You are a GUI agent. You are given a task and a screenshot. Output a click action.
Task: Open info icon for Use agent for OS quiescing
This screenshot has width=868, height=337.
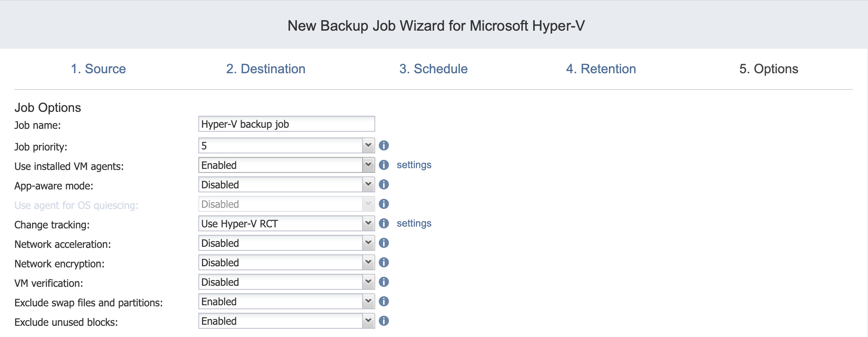click(x=384, y=204)
